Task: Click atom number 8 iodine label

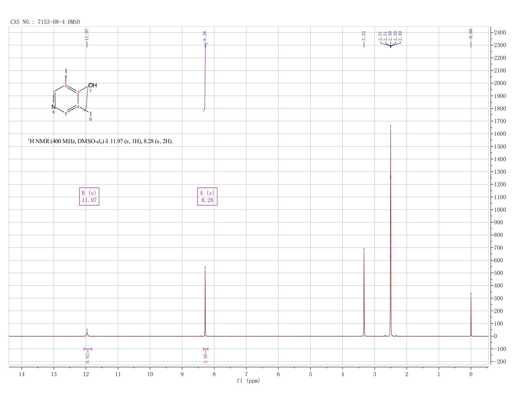Action: tap(91, 119)
